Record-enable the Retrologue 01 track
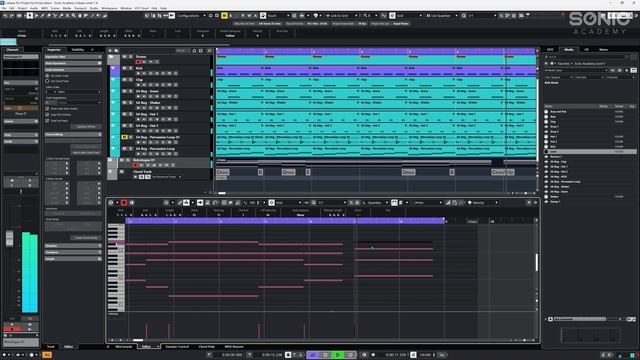Viewport: 640px width, 360px height. coord(136,165)
